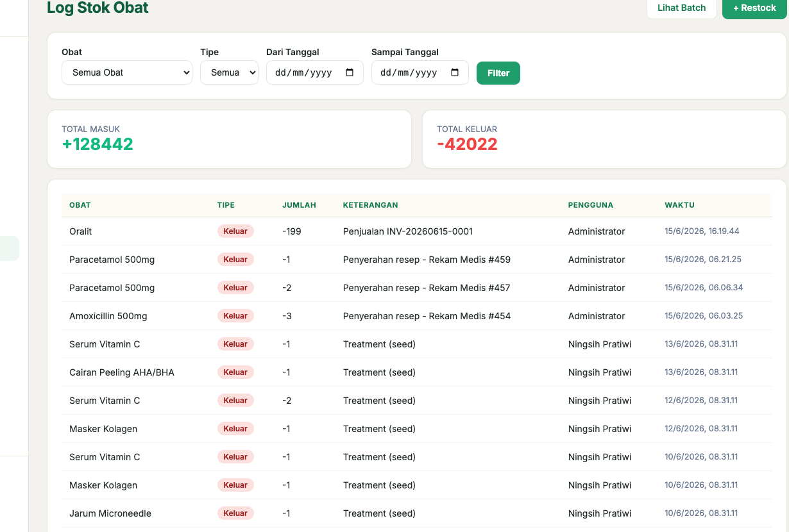This screenshot has height=532, width=789.
Task: Click the -199 quantity cell
Action: point(292,231)
